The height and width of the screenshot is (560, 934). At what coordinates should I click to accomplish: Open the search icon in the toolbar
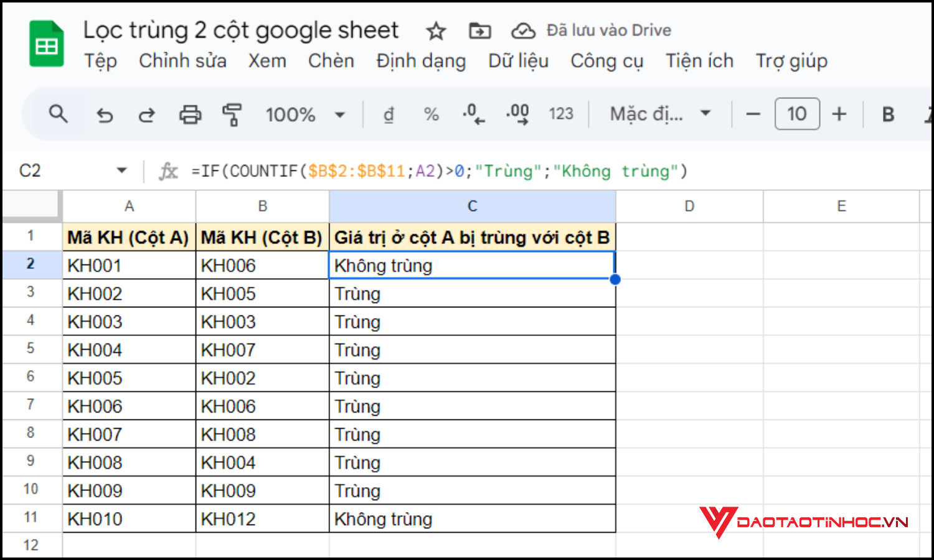click(x=58, y=114)
